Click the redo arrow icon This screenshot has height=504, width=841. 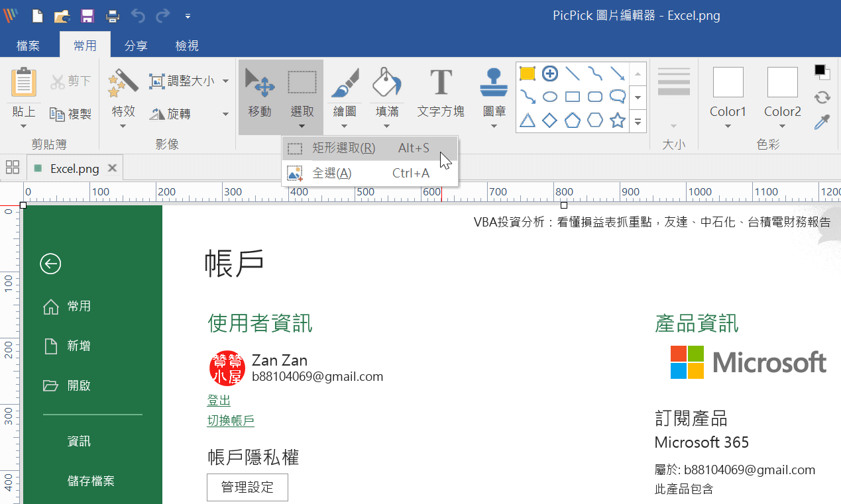(162, 15)
